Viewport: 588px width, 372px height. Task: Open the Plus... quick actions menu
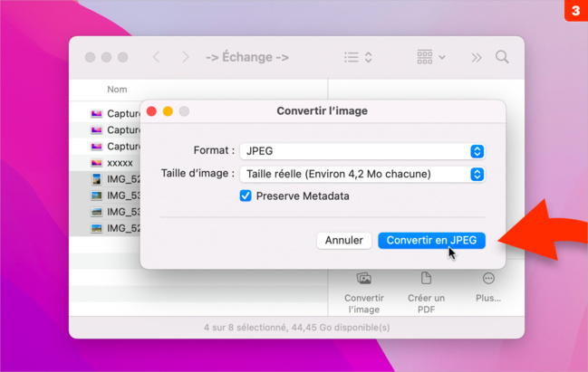tap(488, 288)
